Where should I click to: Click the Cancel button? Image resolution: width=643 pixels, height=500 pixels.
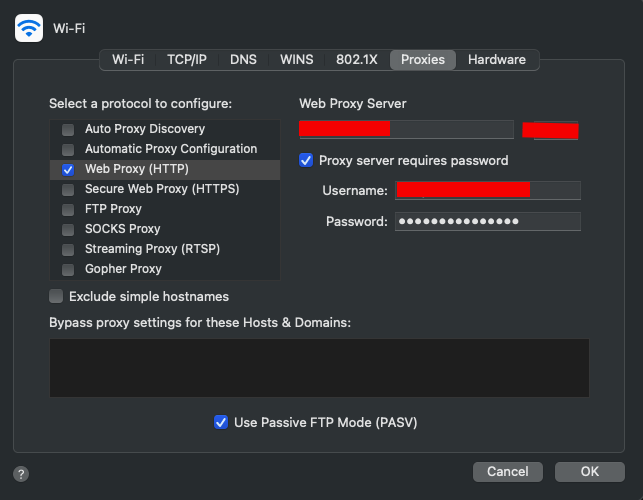pyautogui.click(x=507, y=471)
